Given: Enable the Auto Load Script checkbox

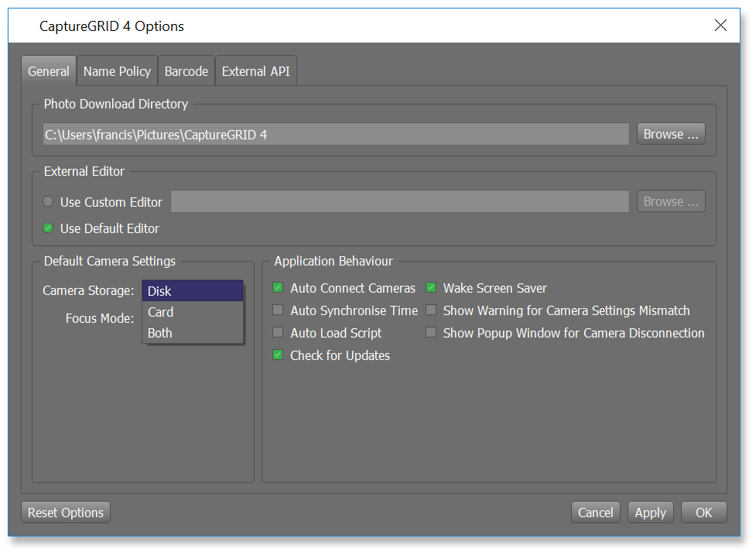Looking at the screenshot, I should (x=279, y=333).
